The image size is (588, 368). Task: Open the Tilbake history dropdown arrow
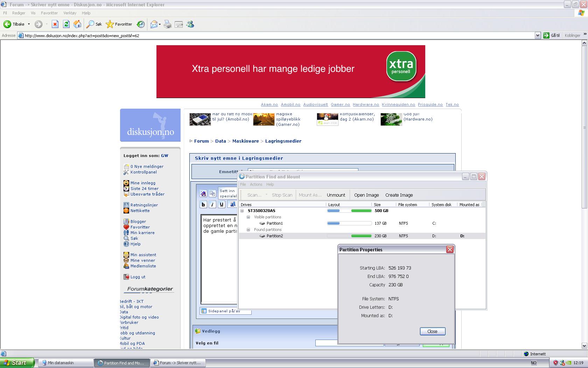(29, 24)
